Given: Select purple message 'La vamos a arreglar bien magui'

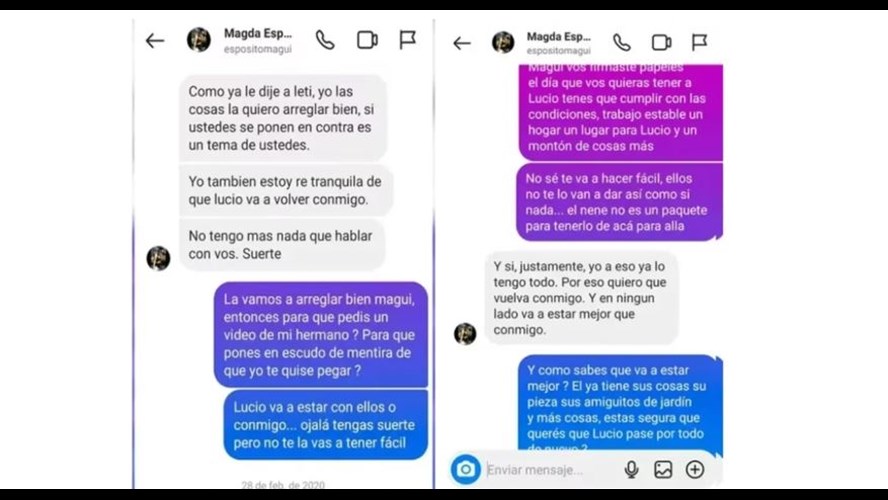Looking at the screenshot, I should tap(321, 335).
